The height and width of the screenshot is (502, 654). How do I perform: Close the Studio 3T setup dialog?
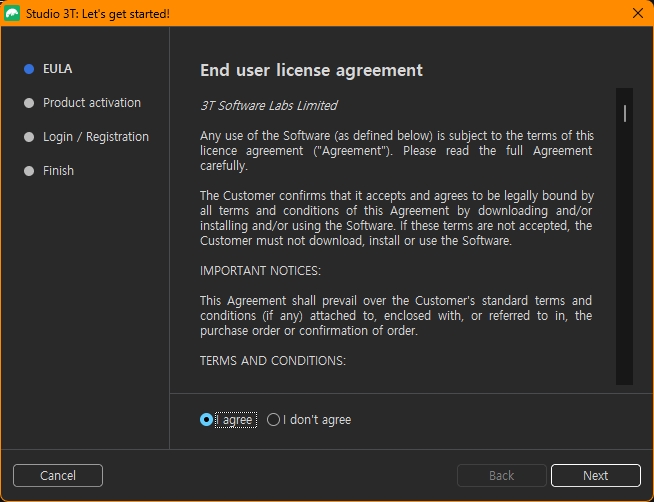click(637, 13)
